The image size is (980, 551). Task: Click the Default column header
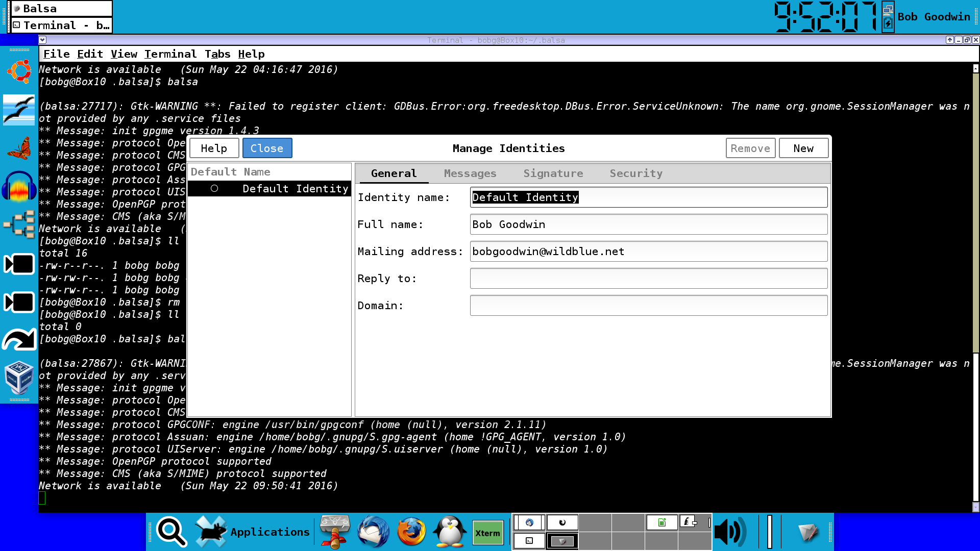(214, 172)
